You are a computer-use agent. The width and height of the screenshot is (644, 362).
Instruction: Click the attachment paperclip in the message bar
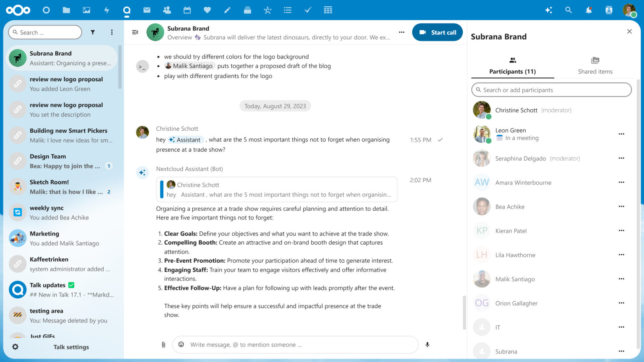(x=163, y=344)
